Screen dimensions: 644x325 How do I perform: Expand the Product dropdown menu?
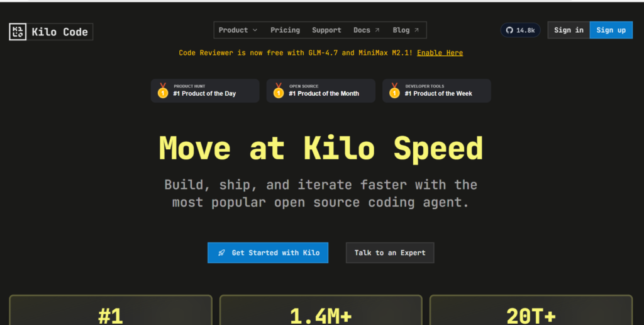click(x=238, y=30)
